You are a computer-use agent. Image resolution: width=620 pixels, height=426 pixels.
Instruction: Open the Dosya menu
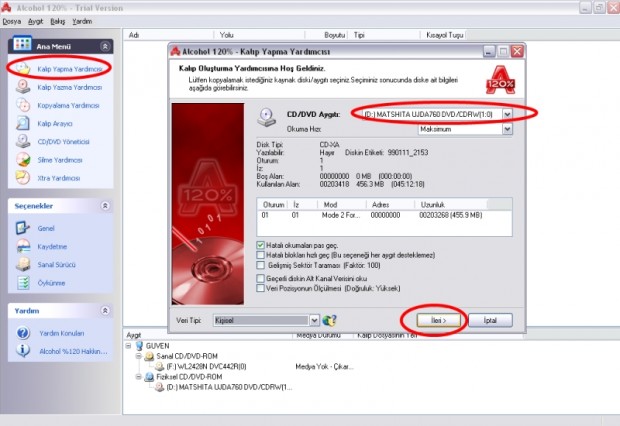click(x=12, y=21)
